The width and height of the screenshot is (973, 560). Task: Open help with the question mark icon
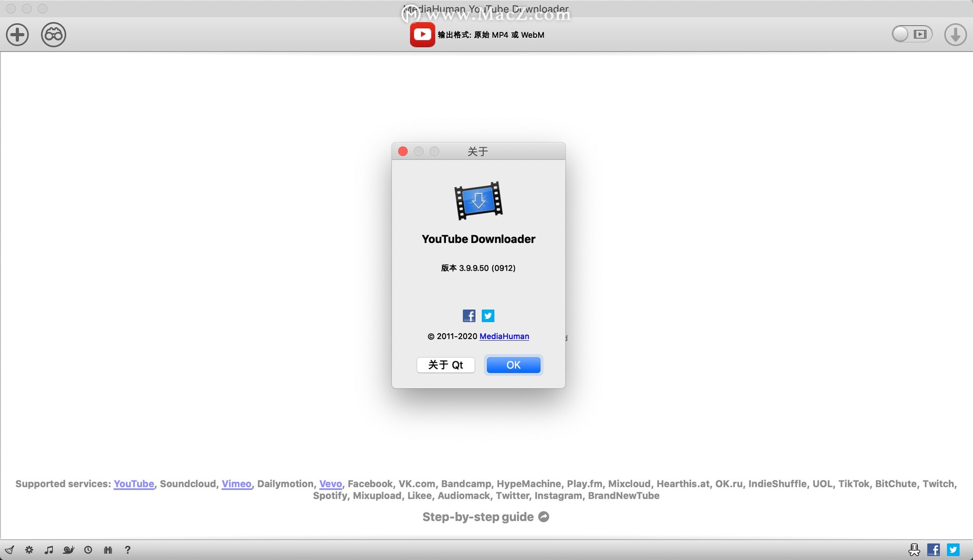click(128, 550)
